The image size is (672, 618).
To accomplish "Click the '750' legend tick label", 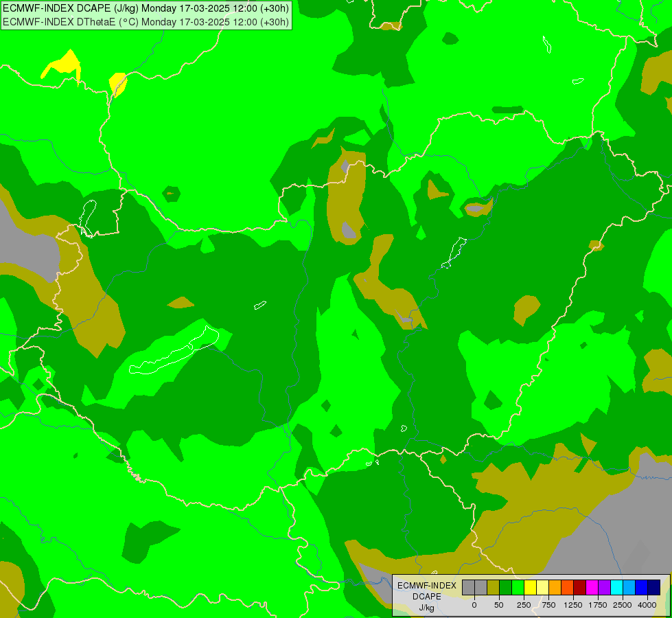I will click(548, 605).
